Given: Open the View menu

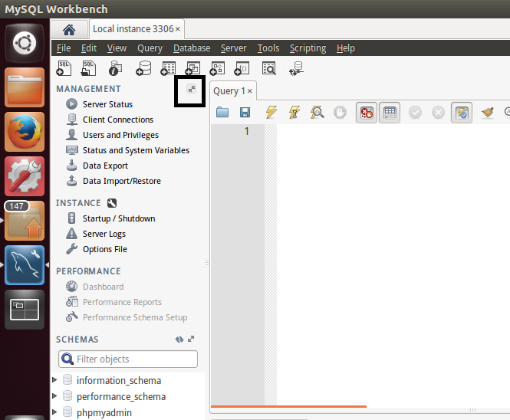Looking at the screenshot, I should coord(117,48).
